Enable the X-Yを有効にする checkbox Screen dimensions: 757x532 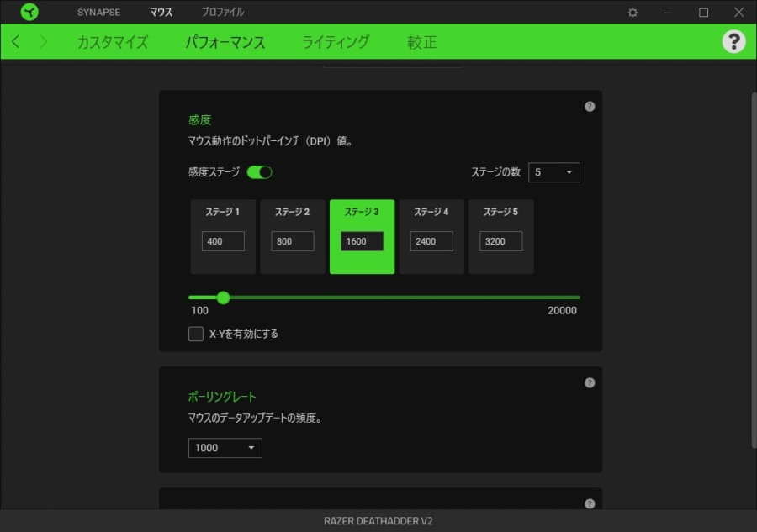(196, 334)
